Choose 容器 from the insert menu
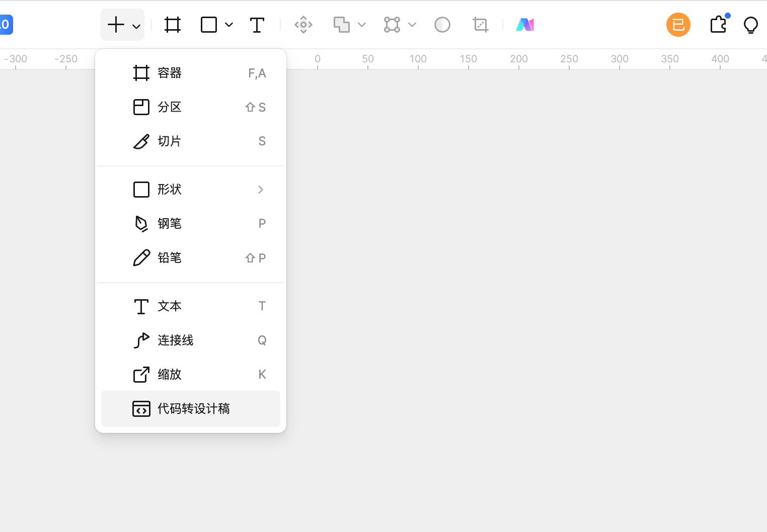Screen dimensions: 767x532 click(x=191, y=73)
